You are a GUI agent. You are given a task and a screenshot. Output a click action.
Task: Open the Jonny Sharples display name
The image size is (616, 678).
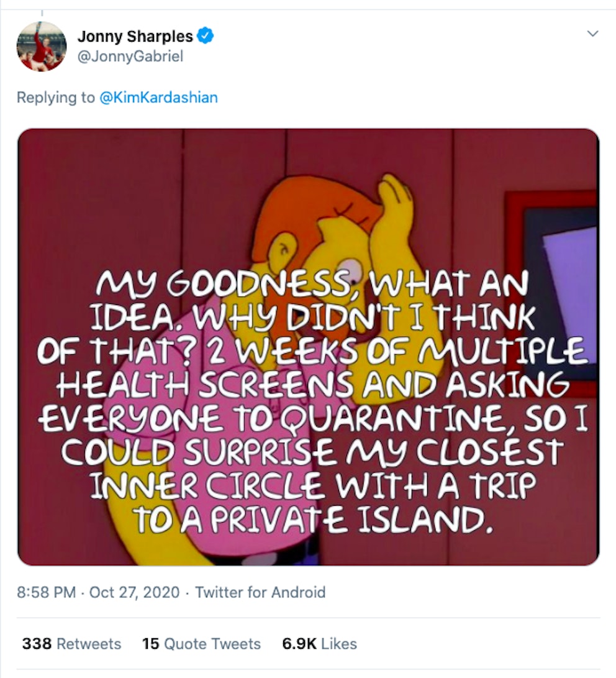point(135,37)
